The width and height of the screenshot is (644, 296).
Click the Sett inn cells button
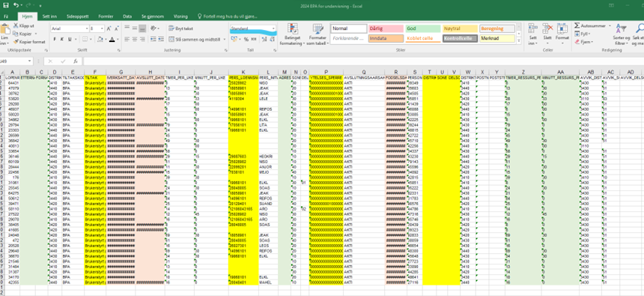[532, 34]
